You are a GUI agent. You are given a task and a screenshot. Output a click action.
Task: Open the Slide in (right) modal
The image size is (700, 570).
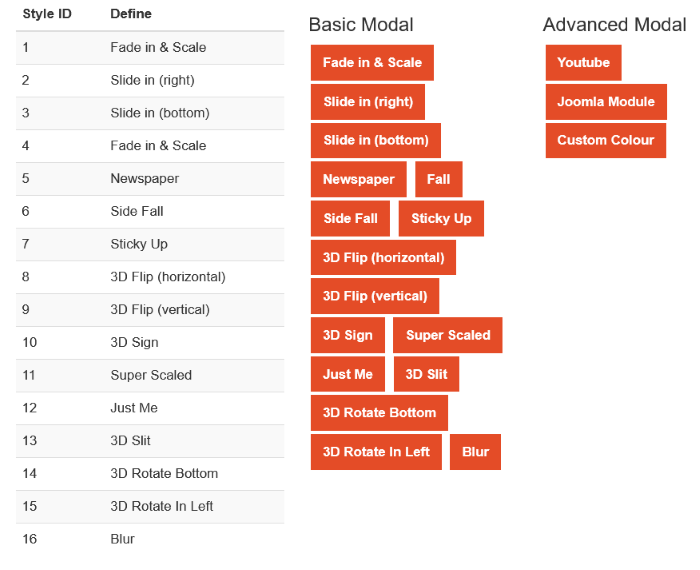point(368,102)
